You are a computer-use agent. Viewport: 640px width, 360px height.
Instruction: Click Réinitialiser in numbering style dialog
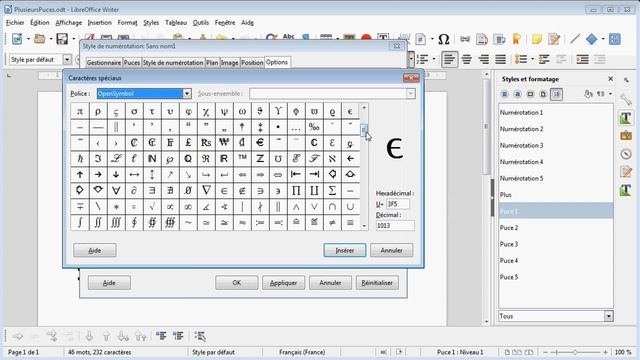[x=377, y=282]
